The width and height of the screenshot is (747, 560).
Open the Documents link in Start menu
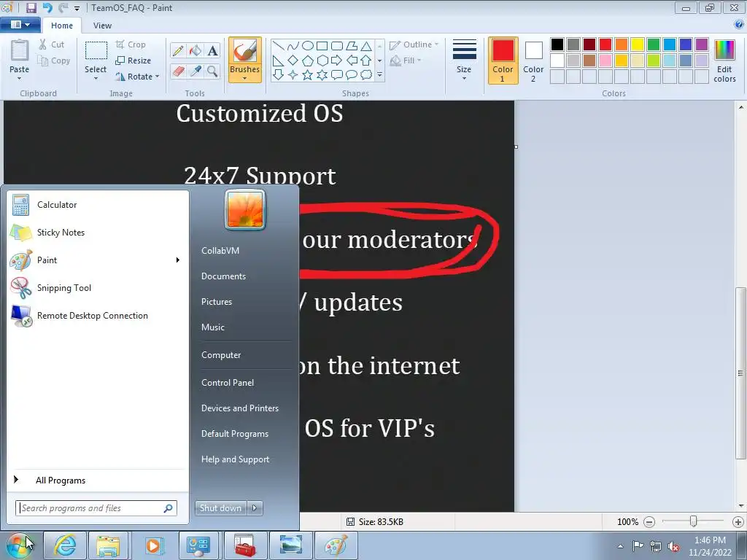tap(223, 276)
